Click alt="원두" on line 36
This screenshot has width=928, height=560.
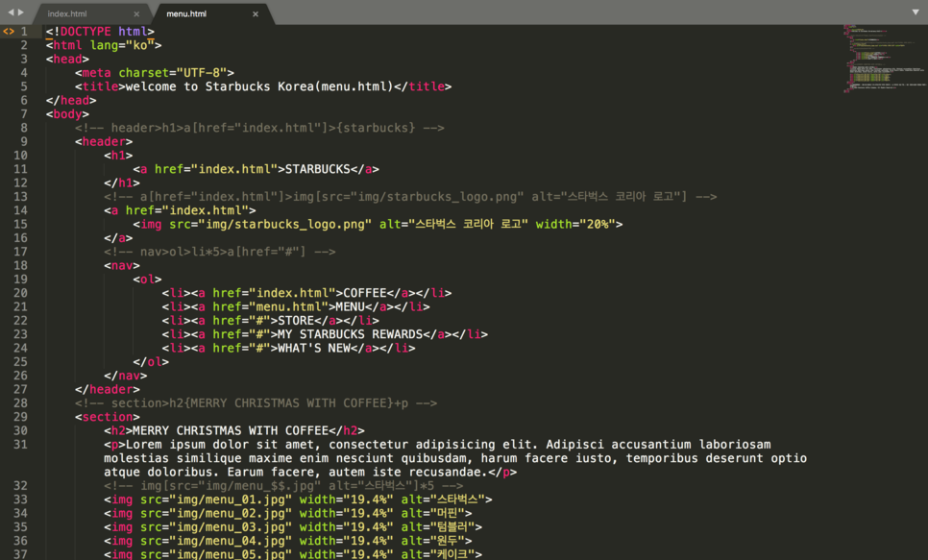(432, 541)
